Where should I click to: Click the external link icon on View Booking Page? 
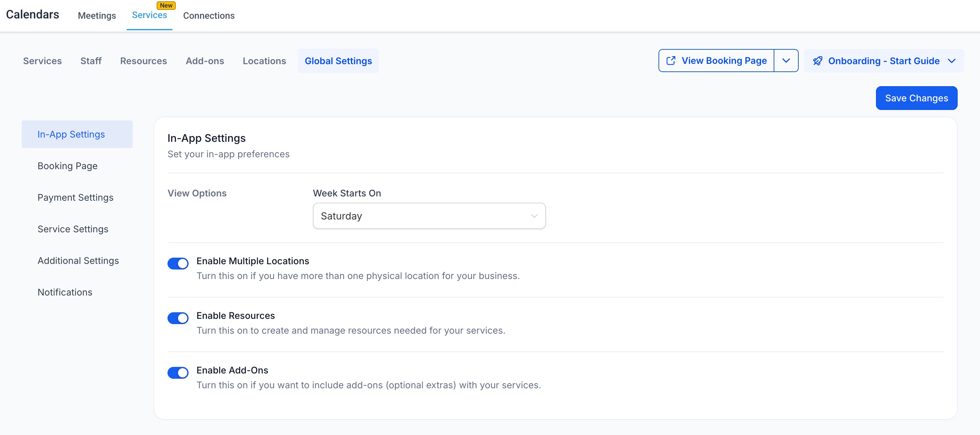(x=671, y=61)
